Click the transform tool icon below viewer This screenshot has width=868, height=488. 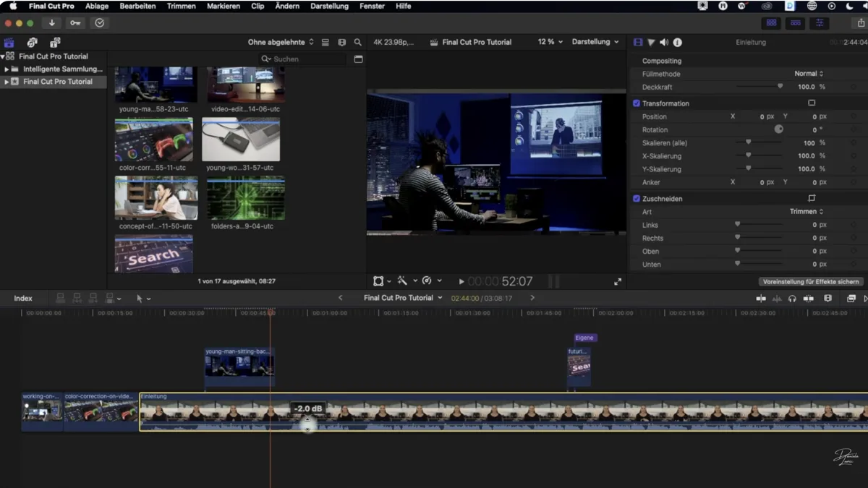pyautogui.click(x=378, y=281)
